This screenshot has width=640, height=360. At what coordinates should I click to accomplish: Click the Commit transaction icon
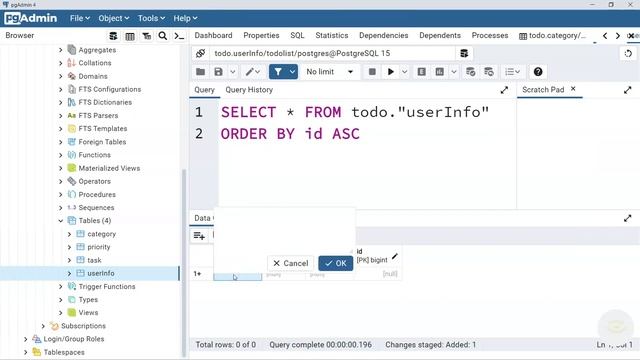click(x=470, y=72)
